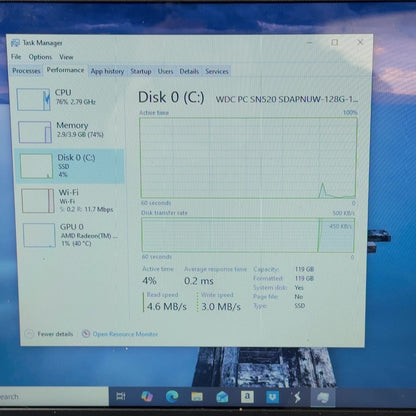Switch to the Users tab
The width and height of the screenshot is (416, 416).
pyautogui.click(x=165, y=71)
